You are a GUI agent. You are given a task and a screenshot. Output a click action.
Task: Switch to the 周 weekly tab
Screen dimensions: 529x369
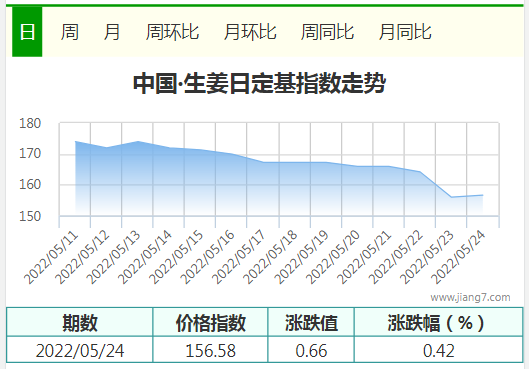pos(69,32)
